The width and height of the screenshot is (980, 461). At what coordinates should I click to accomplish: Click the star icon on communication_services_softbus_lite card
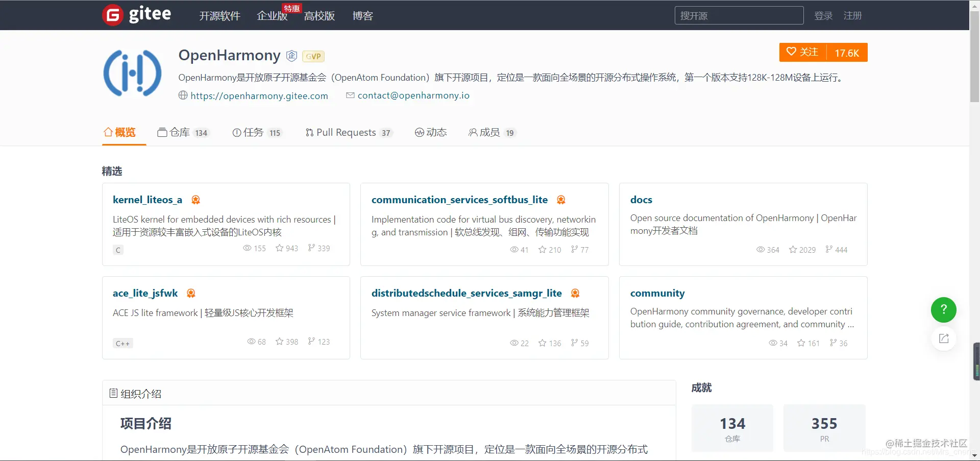click(x=543, y=250)
